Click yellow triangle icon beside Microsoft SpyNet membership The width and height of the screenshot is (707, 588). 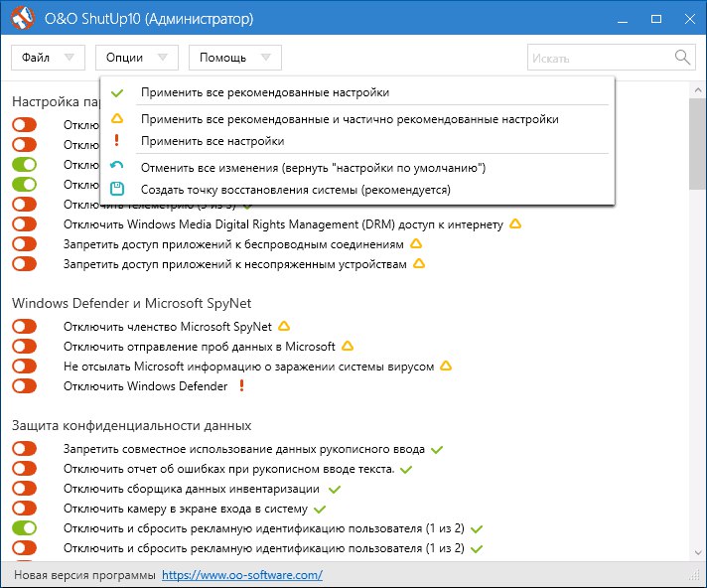(283, 326)
